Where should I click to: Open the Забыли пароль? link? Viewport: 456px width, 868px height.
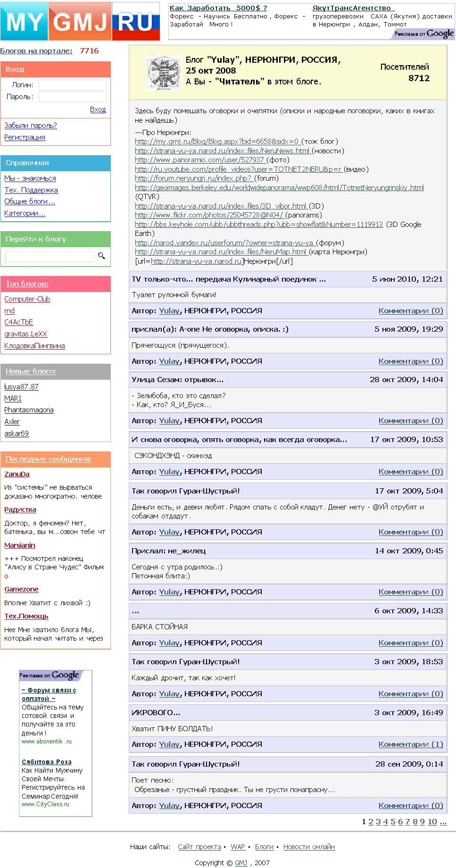point(31,125)
